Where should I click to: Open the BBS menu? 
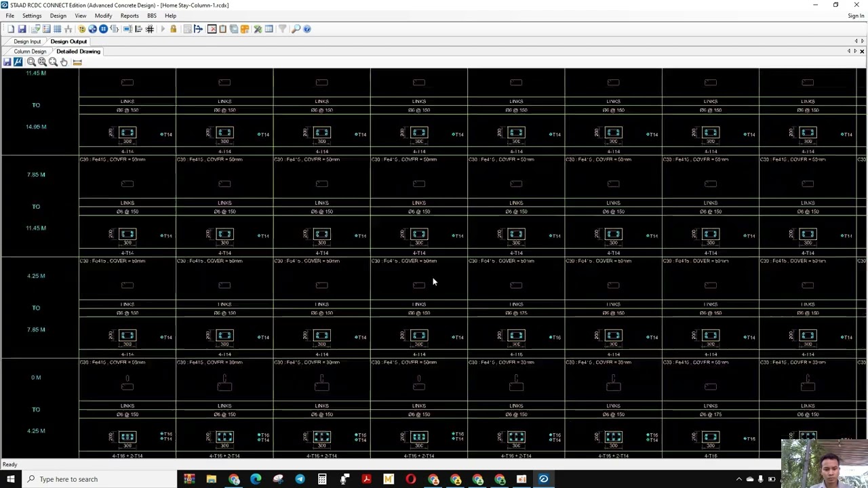coord(151,16)
